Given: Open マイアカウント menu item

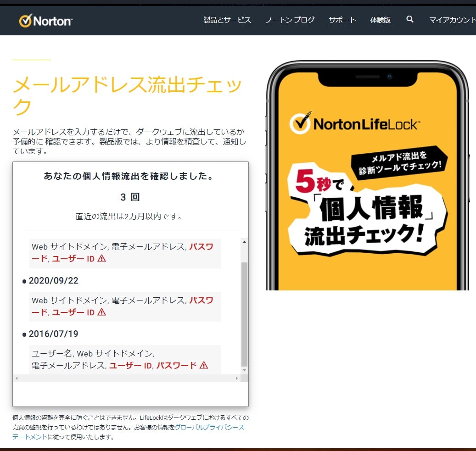Looking at the screenshot, I should pyautogui.click(x=452, y=20).
